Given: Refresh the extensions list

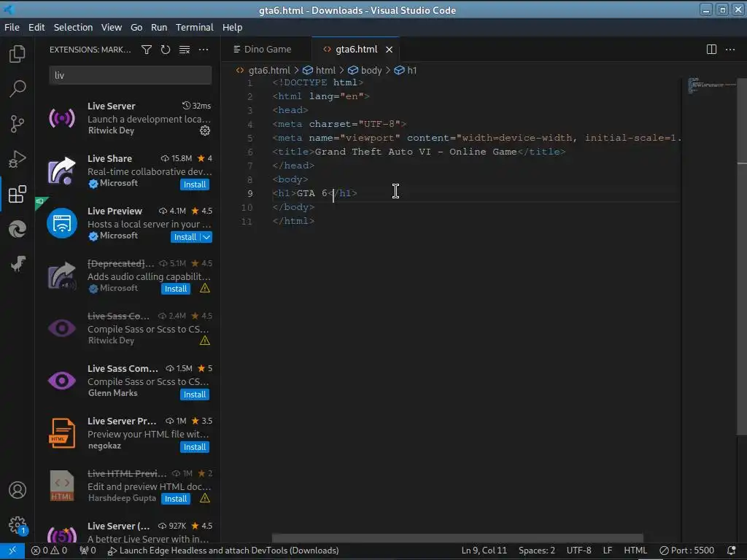Looking at the screenshot, I should tap(166, 50).
